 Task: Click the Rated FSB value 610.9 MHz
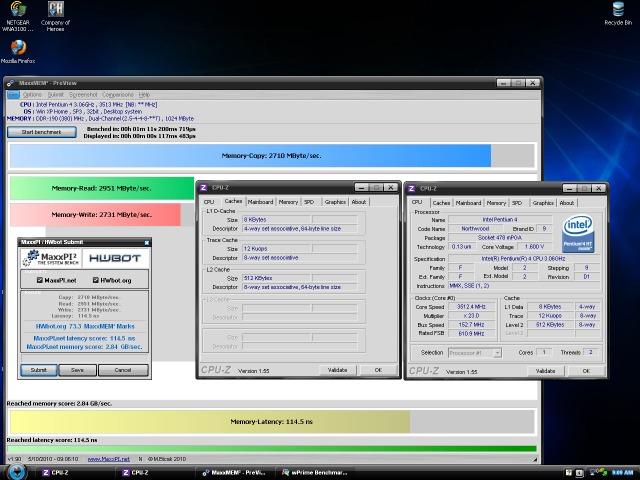coord(471,333)
